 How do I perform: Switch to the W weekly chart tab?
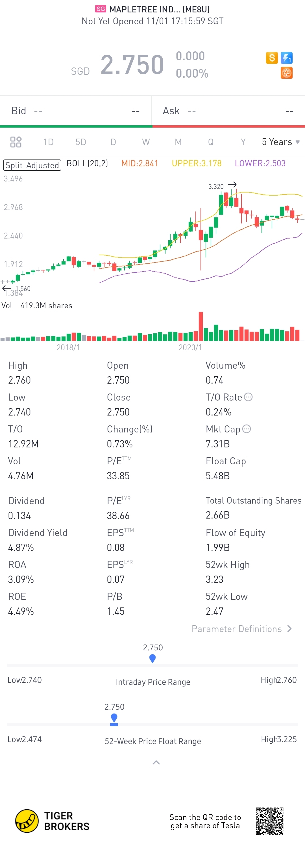pos(146,142)
